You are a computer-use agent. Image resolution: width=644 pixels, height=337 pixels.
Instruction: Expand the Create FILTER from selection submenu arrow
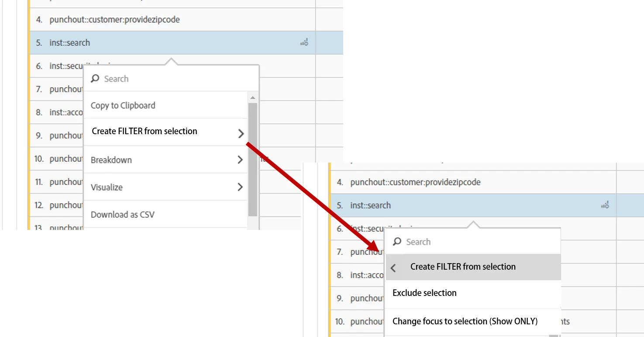pyautogui.click(x=241, y=134)
